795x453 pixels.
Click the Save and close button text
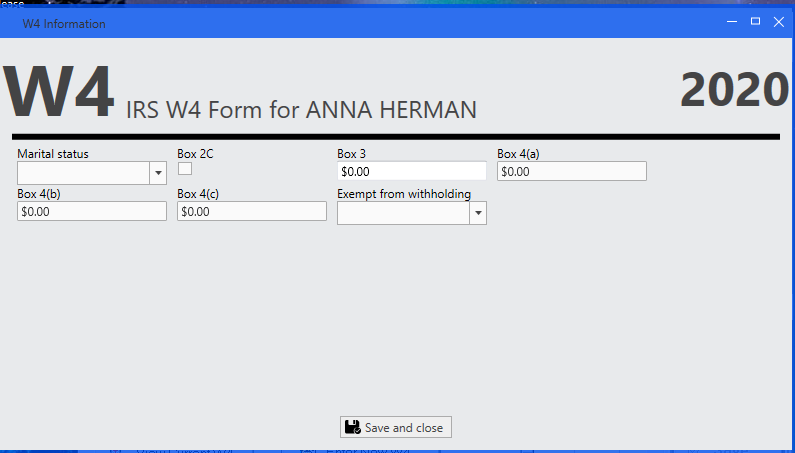pyautogui.click(x=404, y=428)
